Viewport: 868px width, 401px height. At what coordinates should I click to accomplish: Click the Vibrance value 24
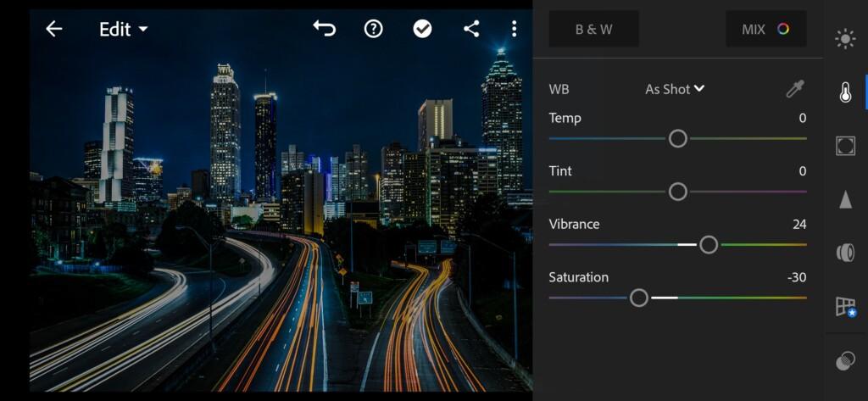(x=799, y=225)
